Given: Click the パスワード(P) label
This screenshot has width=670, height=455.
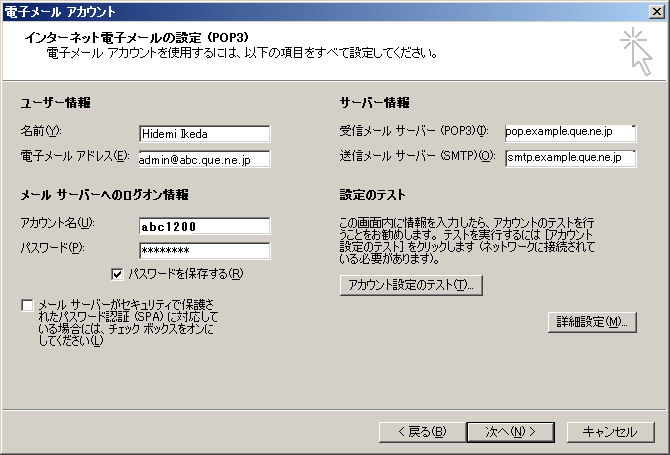Looking at the screenshot, I should [x=53, y=248].
